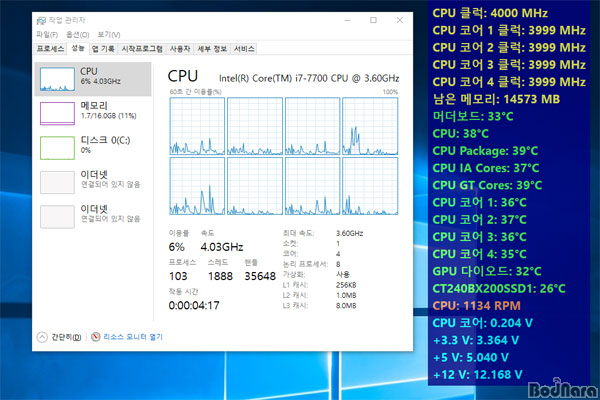600x400 pixels.
Task: Select the first 이더넷 item
Action: [93, 182]
